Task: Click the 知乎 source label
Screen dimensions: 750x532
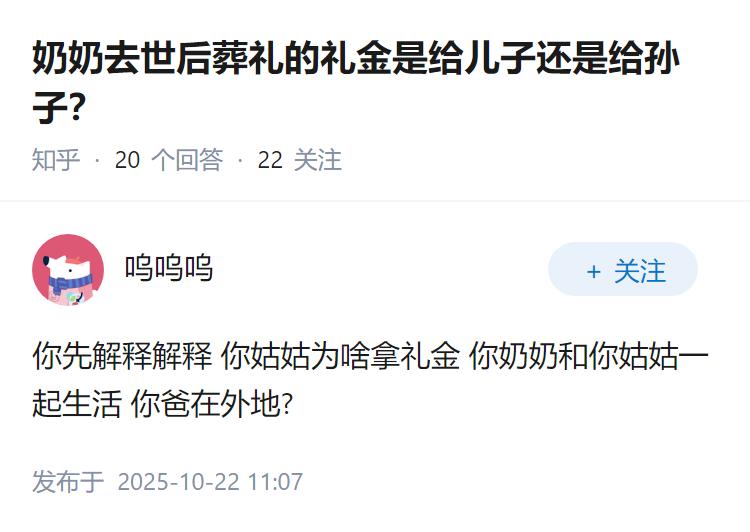Action: click(x=56, y=160)
